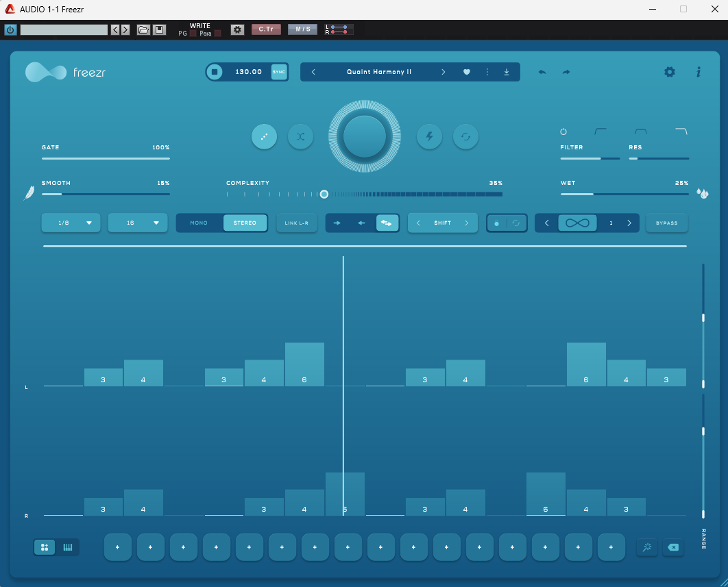728x587 pixels.
Task: Toggle host plugin power button
Action: coord(10,29)
